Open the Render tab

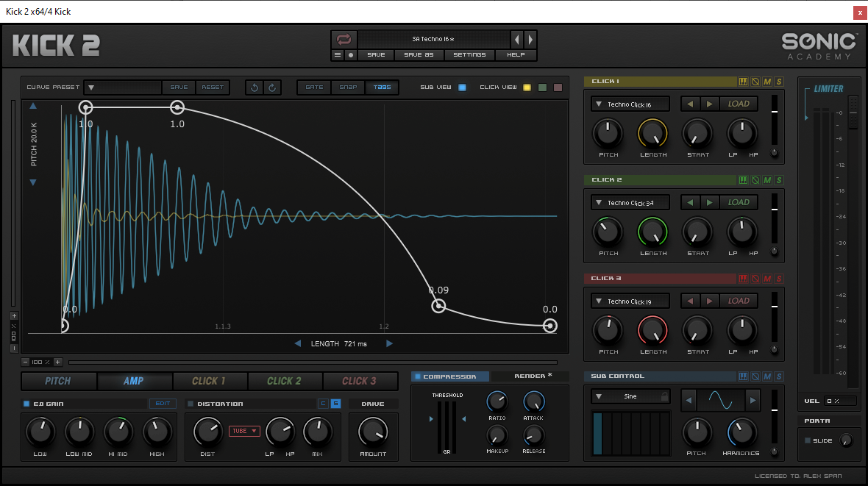530,376
